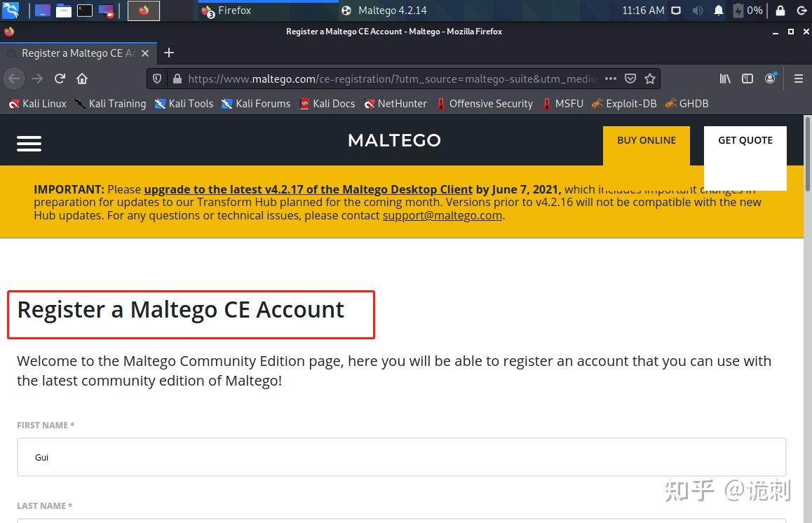The height and width of the screenshot is (523, 812).
Task: Open the address bar overflow menu
Action: tap(610, 79)
